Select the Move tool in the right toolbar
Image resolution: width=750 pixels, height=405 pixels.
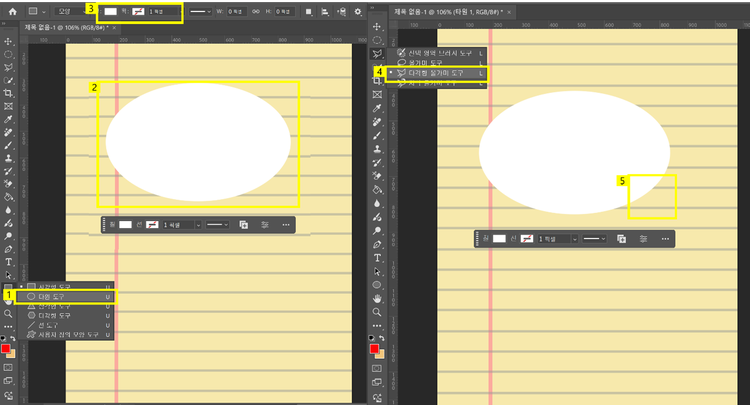click(x=377, y=27)
